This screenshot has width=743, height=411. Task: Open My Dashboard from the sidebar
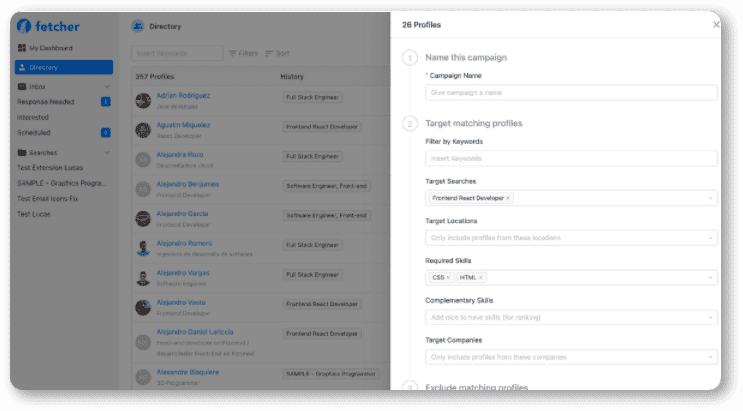click(50, 48)
